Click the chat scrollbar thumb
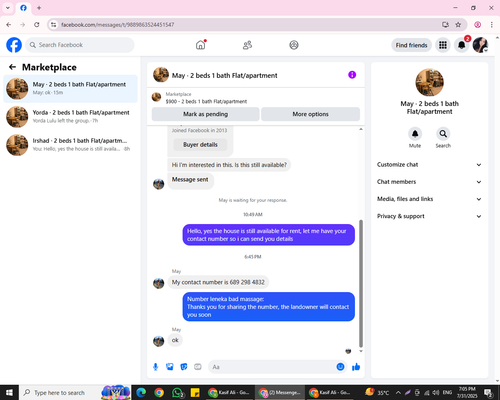The height and width of the screenshot is (400, 500). (361, 283)
